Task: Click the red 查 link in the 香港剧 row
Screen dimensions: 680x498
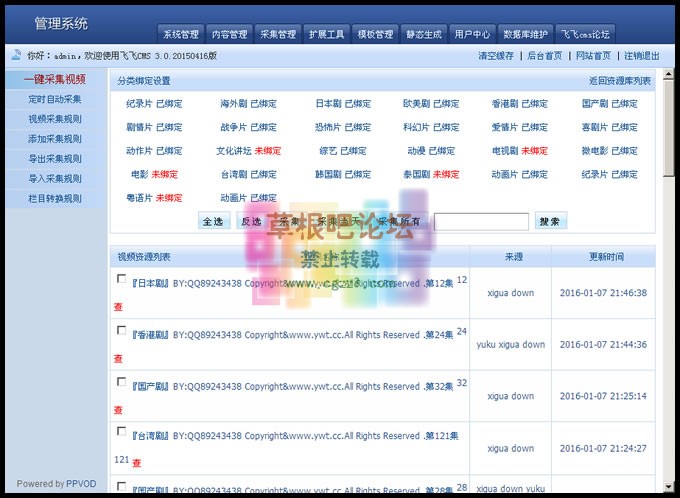Action: click(x=118, y=359)
